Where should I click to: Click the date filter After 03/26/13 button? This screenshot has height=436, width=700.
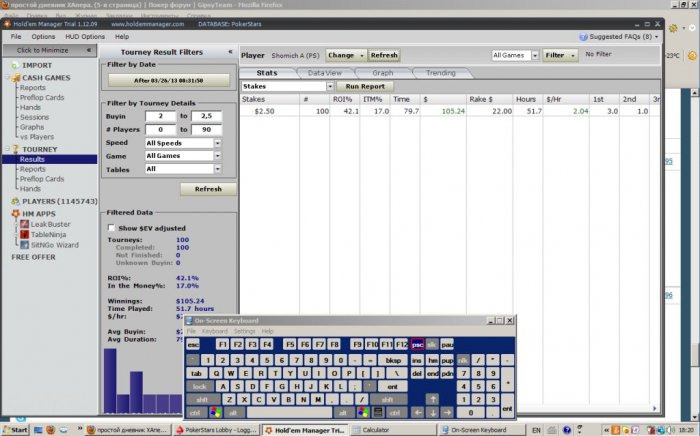[x=169, y=80]
